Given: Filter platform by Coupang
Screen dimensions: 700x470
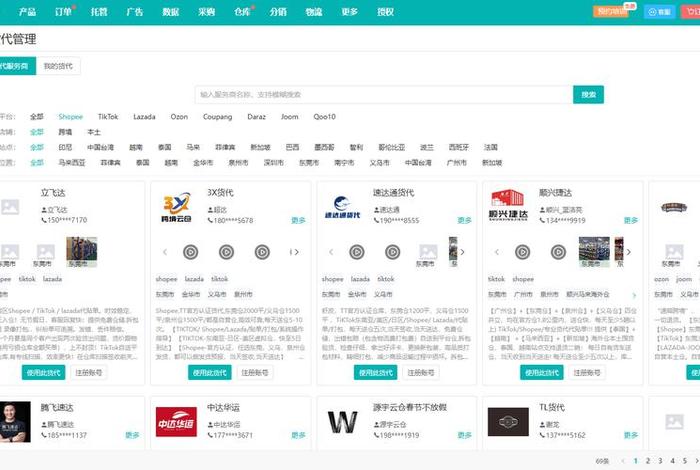Looking at the screenshot, I should (x=217, y=117).
